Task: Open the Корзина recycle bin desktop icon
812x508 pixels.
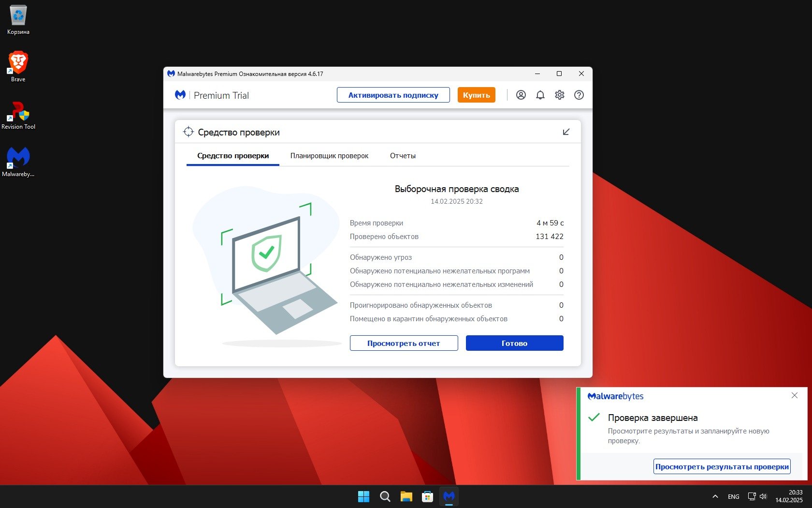Action: pyautogui.click(x=18, y=20)
